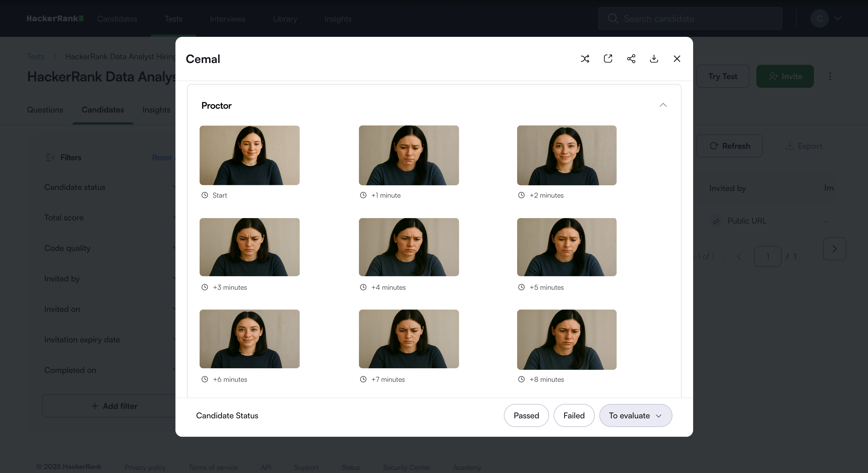Click the three-dot more options icon
The height and width of the screenshot is (473, 868).
830,76
